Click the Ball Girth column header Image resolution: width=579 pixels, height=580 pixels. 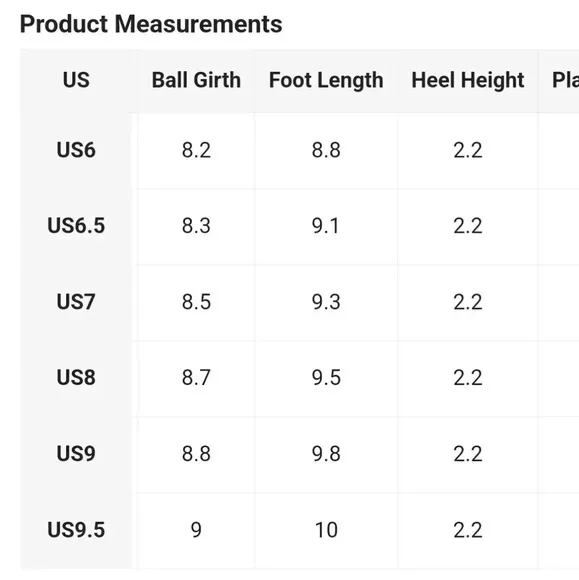point(196,80)
